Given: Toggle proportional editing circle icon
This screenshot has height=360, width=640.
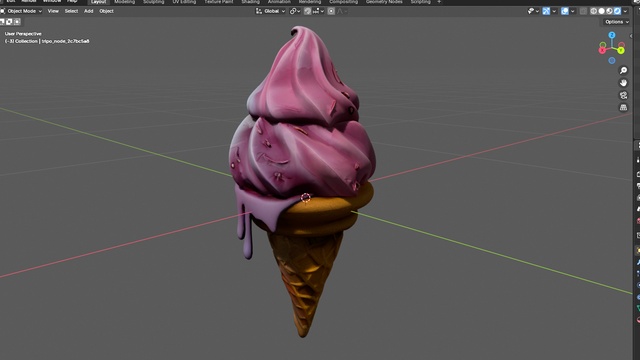Looking at the screenshot, I should tap(331, 11).
